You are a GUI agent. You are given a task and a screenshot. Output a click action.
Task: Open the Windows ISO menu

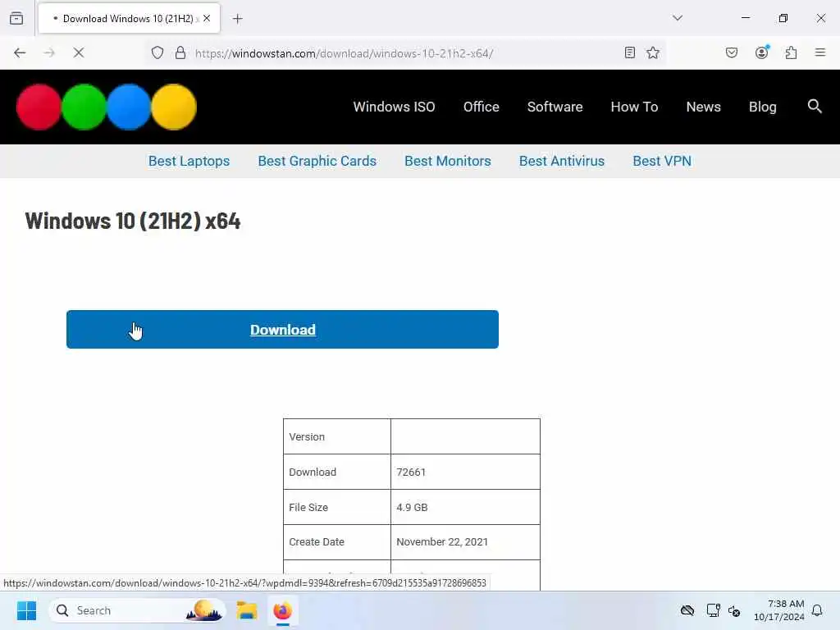pos(394,107)
